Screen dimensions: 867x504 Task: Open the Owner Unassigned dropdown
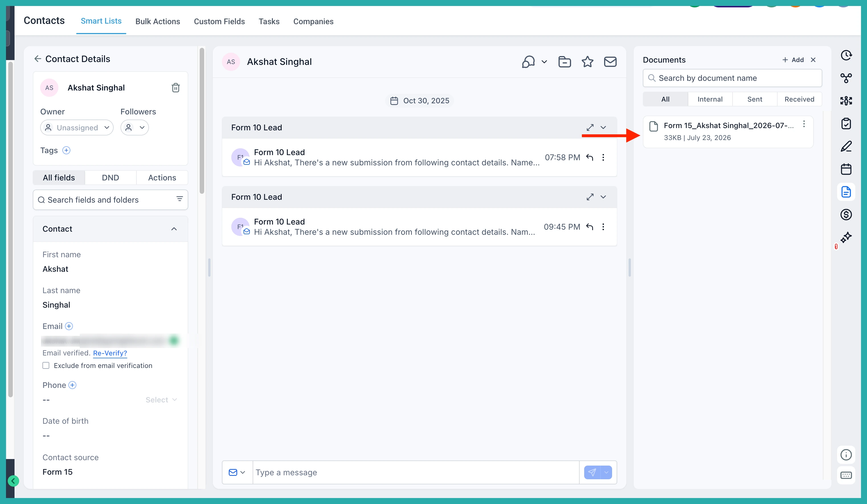77,127
